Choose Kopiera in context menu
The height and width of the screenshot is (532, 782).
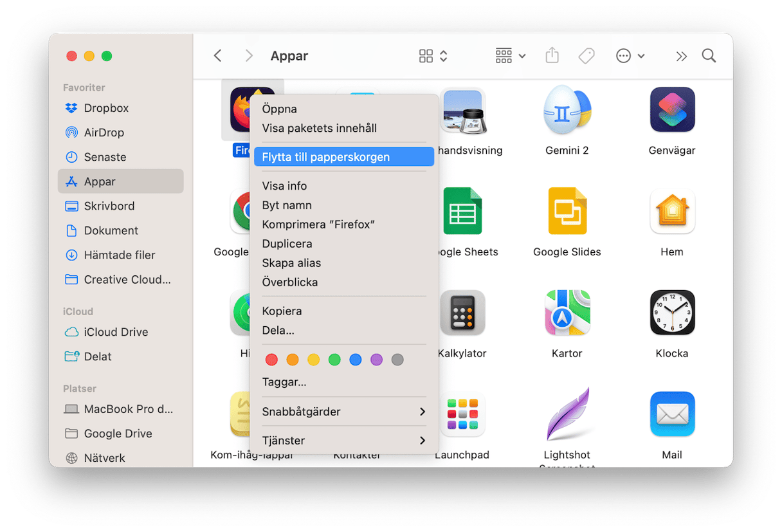(344, 311)
